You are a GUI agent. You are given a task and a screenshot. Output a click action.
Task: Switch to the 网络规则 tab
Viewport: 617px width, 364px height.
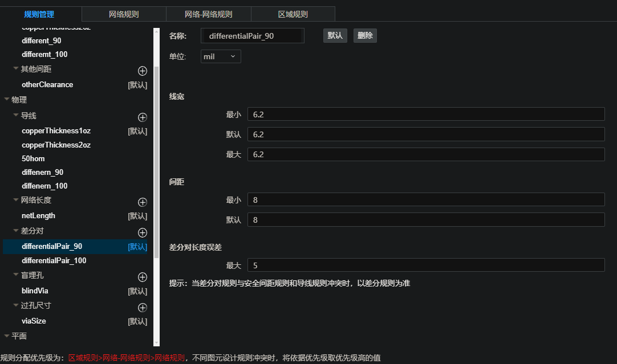point(124,14)
